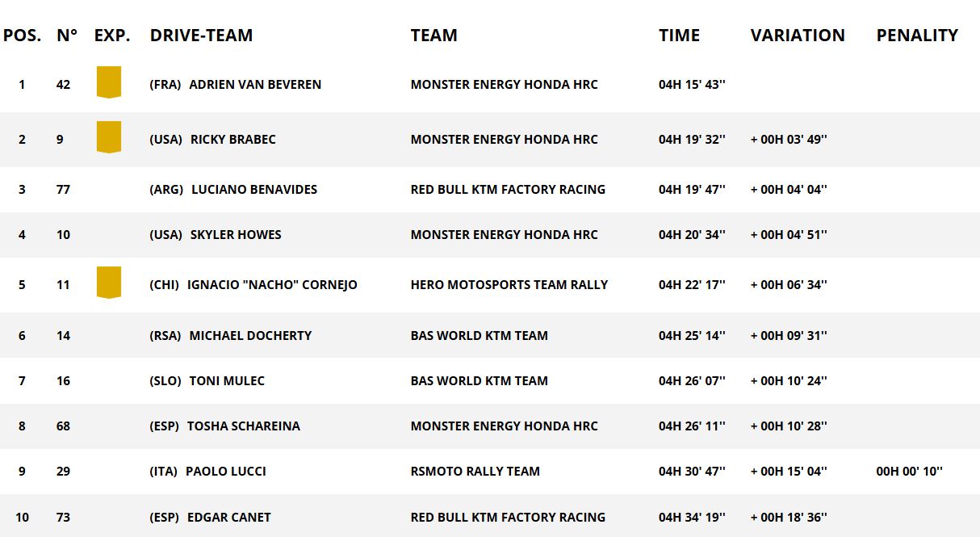Click the VARIATION column header

[798, 36]
